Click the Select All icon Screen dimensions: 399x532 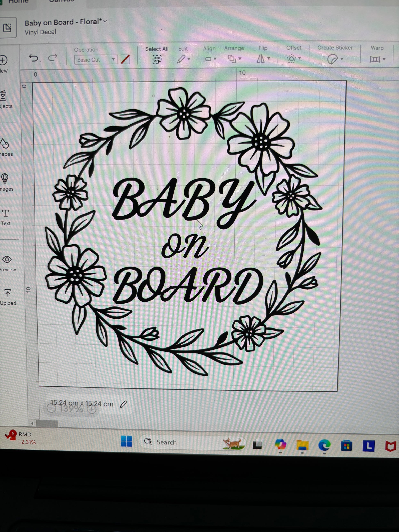[157, 59]
